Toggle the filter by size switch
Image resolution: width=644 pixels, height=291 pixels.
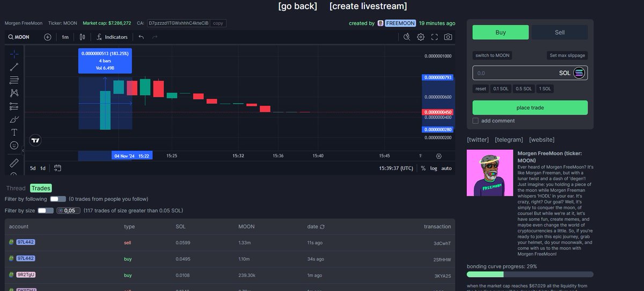(46, 210)
